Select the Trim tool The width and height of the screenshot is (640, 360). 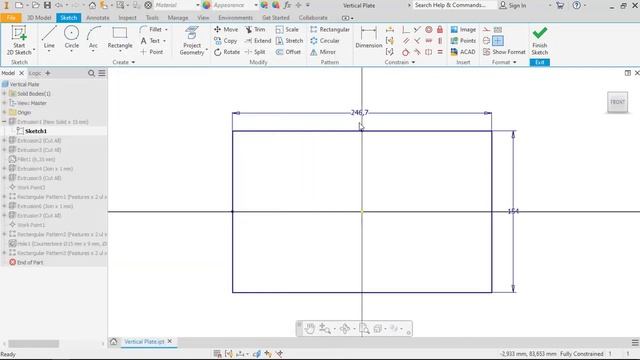tap(255, 29)
